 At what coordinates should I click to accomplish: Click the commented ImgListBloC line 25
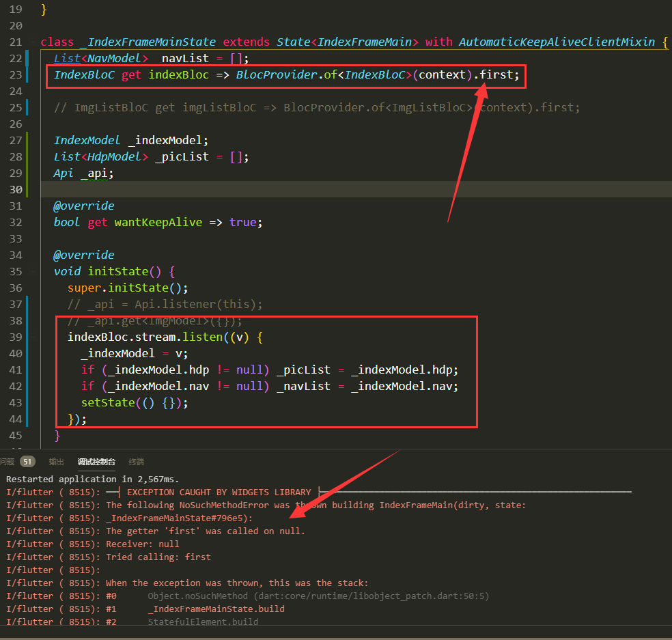[317, 108]
